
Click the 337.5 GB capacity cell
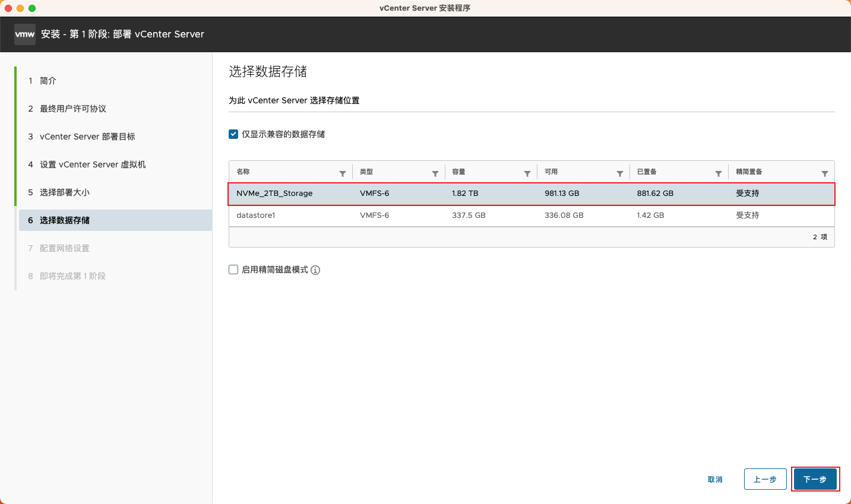coord(469,215)
